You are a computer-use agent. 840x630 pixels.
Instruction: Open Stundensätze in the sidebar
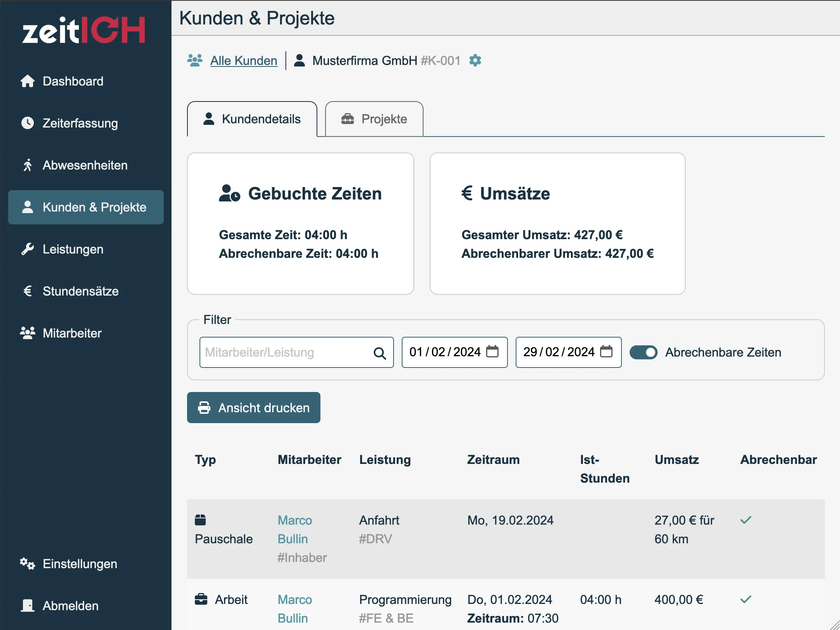click(x=86, y=291)
